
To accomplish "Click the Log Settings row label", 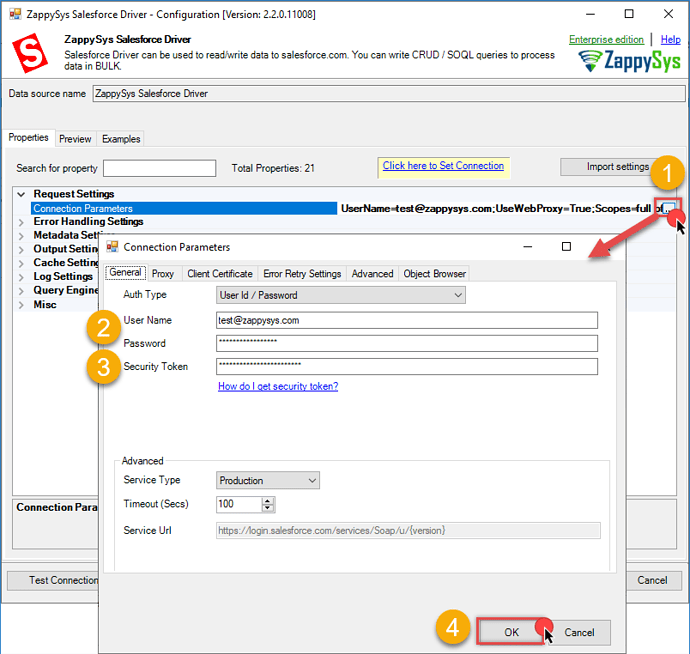I will click(63, 276).
